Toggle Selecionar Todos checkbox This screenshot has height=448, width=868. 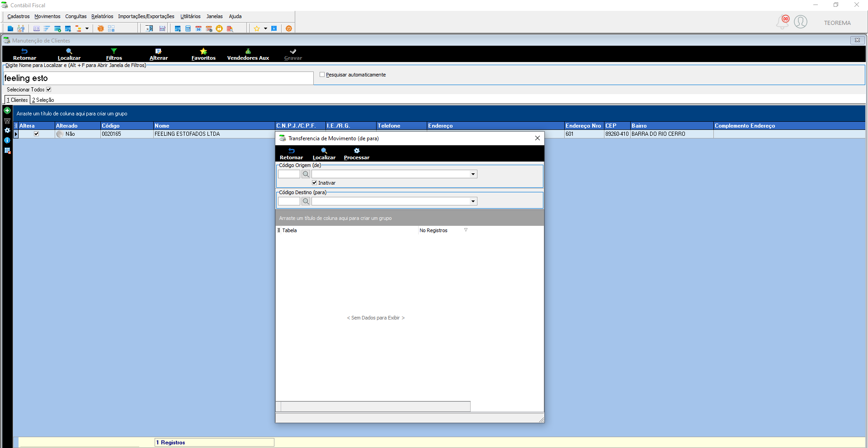[x=49, y=90]
